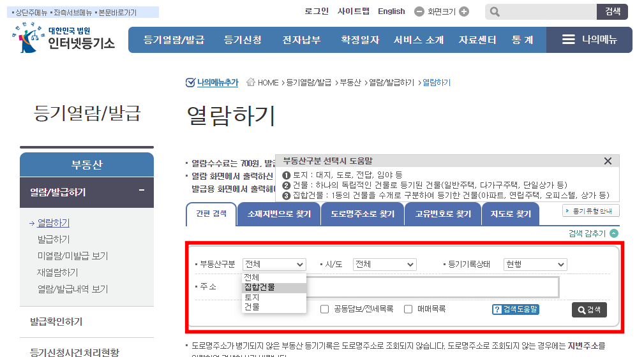
Task: Click the magnifier icon in top search box
Action: 495,12
